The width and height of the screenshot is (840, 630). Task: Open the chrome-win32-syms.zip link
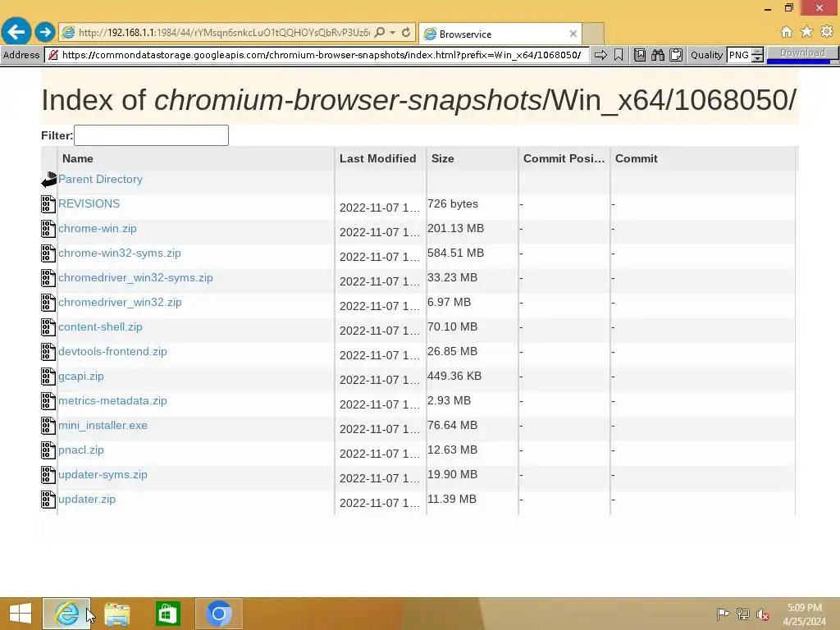point(120,253)
